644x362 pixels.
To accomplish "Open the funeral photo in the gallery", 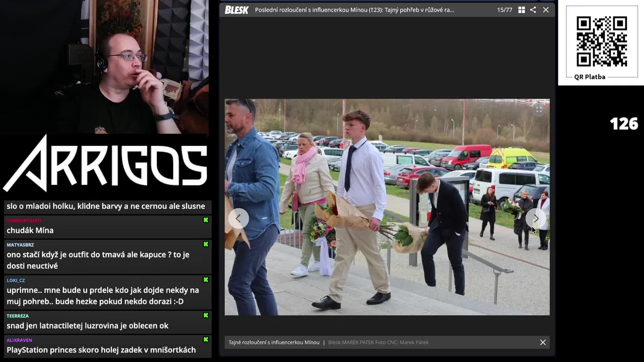I will (x=387, y=207).
